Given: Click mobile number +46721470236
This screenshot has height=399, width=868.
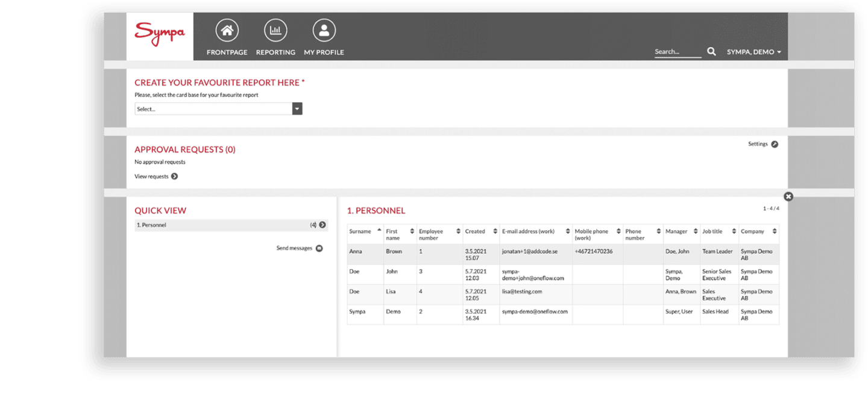Looking at the screenshot, I should pyautogui.click(x=594, y=251).
